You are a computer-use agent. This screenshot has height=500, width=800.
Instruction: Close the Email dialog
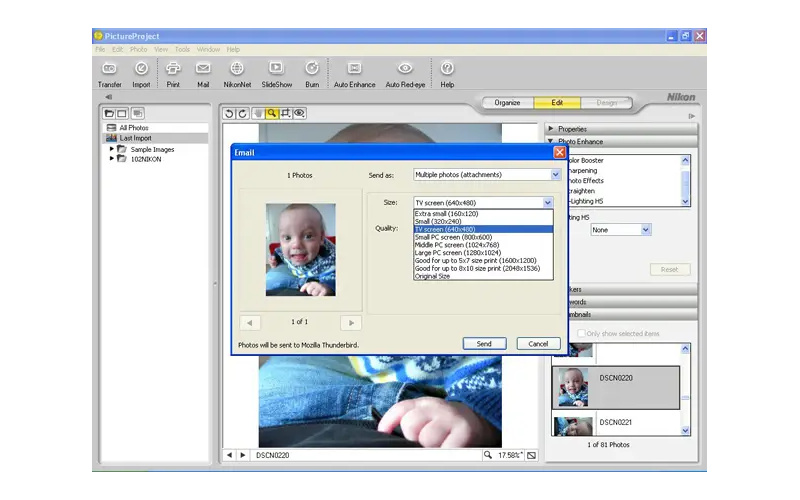(x=560, y=152)
